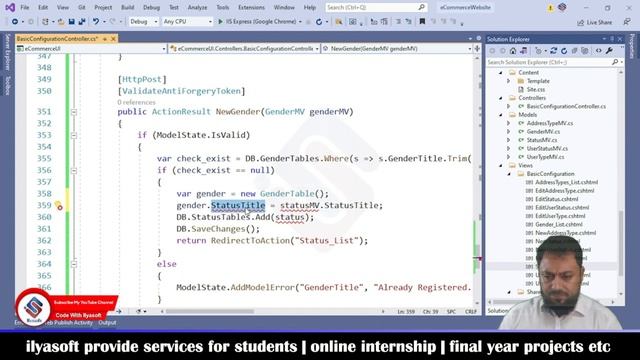Select EditUserType.cshtml in Solution Explorer
Screen dimensions: 640x360
[x=560, y=216]
